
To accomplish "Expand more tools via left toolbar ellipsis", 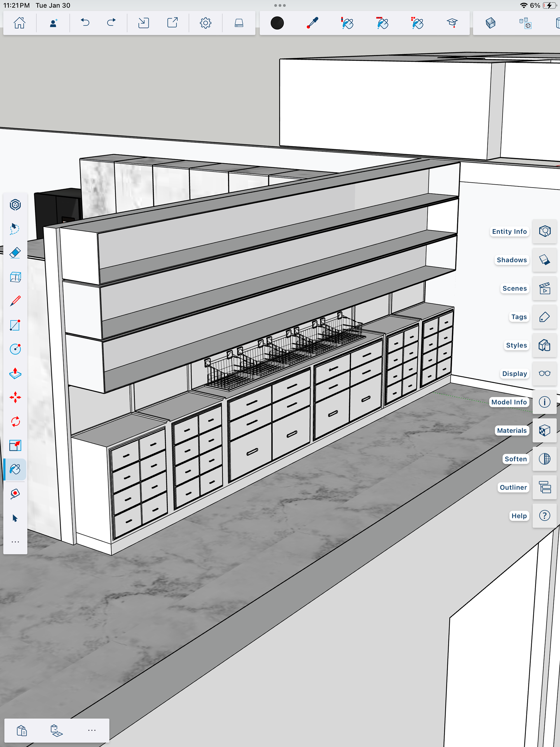I will click(x=15, y=542).
